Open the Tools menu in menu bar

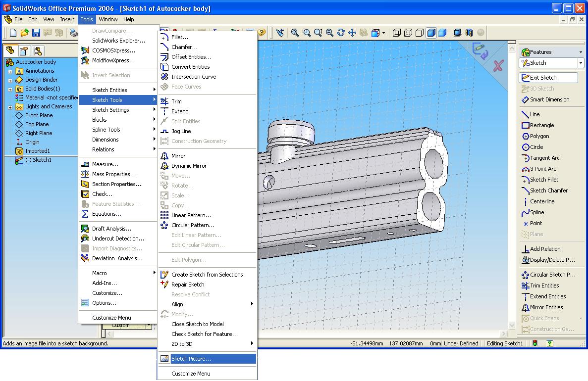[87, 19]
